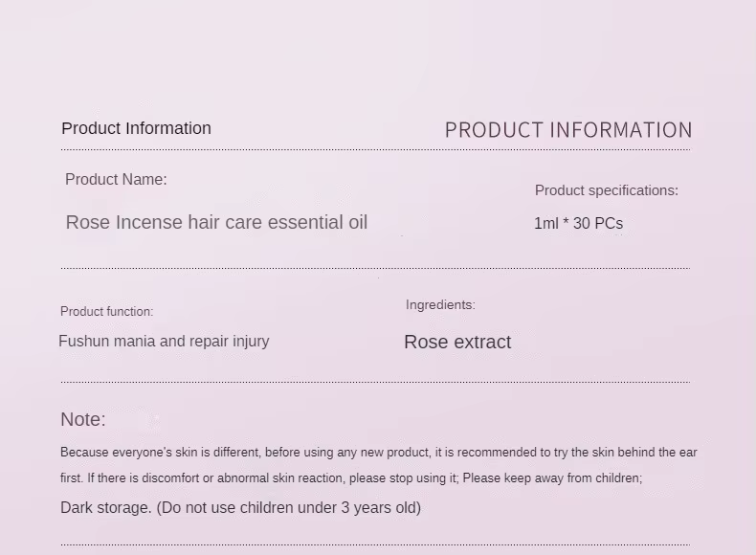Click the left "Product Information" heading
This screenshot has width=756, height=555.
click(x=136, y=128)
